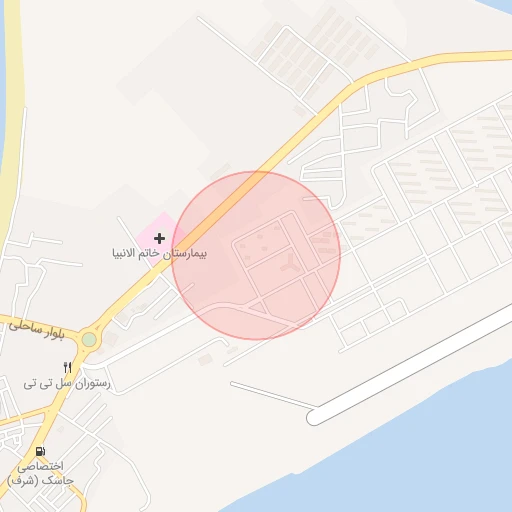
Task: Click the airplane symbol inside the red circle
Action: pyautogui.click(x=290, y=262)
